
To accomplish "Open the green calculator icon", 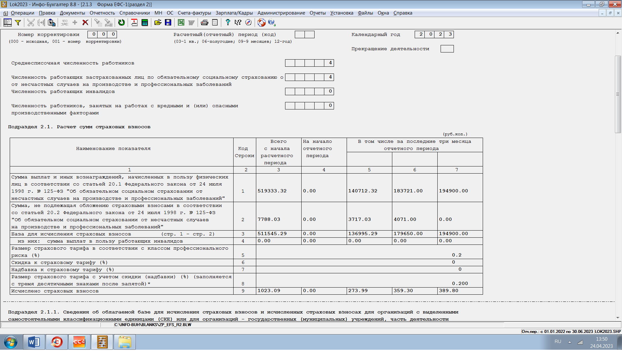I will click(x=145, y=22).
